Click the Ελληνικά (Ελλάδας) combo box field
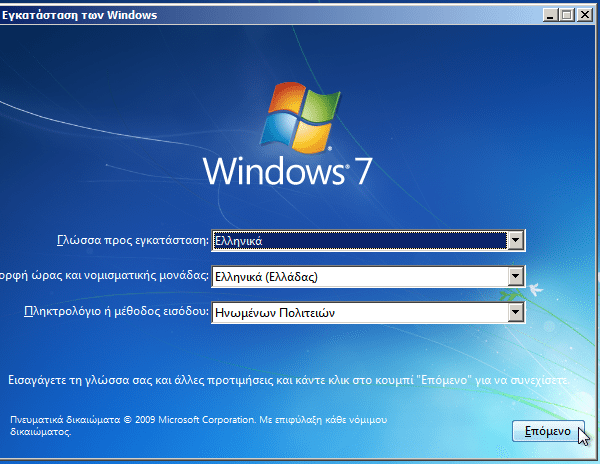The width and height of the screenshot is (600, 464). click(368, 276)
